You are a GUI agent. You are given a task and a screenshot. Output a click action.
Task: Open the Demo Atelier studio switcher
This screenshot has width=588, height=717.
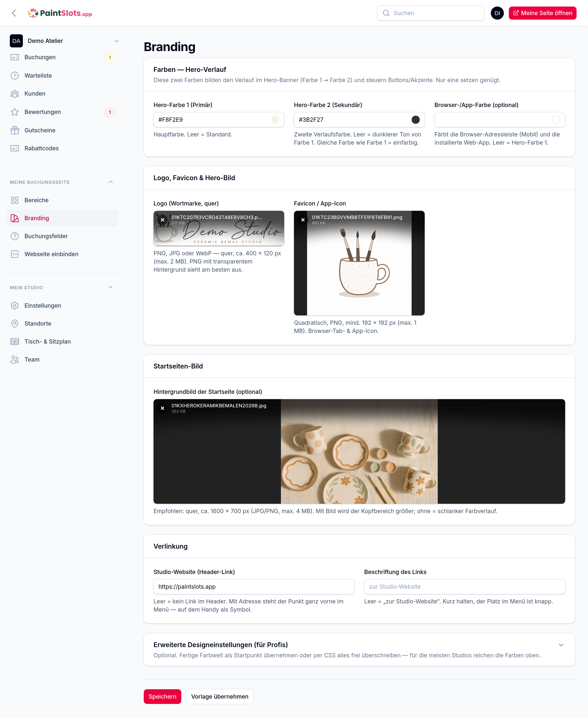pyautogui.click(x=64, y=41)
